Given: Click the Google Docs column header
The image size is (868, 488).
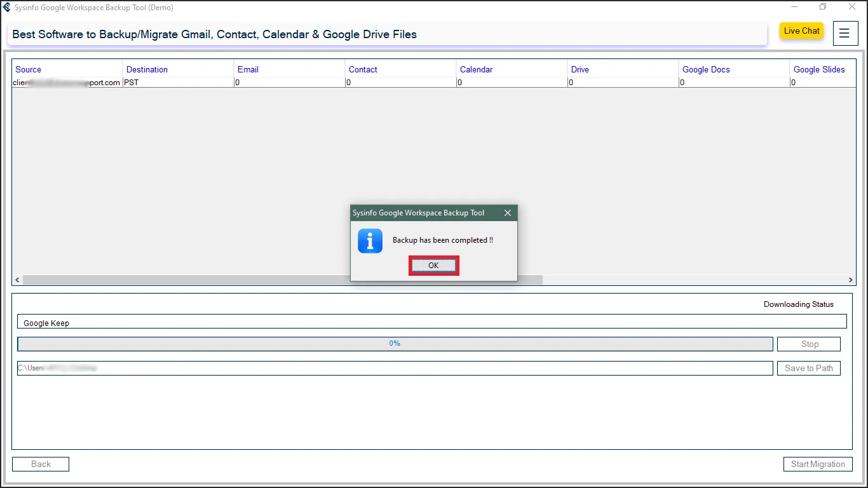Looking at the screenshot, I should pos(706,69).
